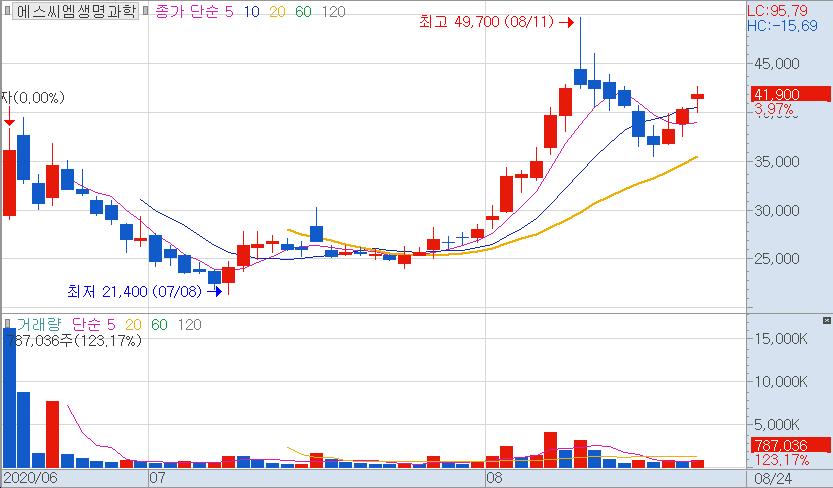
Task: Click the 30,000 price axis label
Action: 777,210
